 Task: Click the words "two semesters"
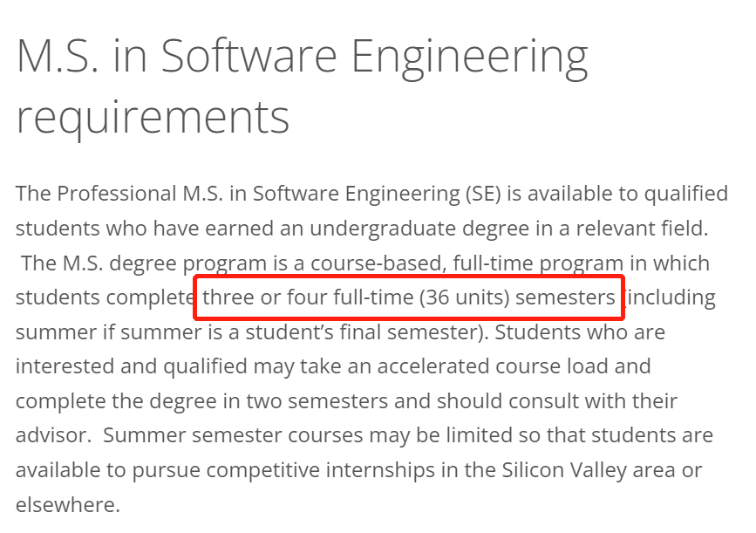click(317, 400)
